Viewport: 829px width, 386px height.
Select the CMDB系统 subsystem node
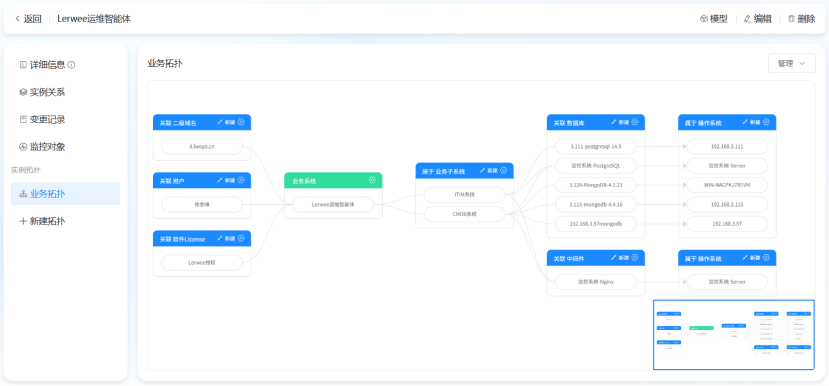click(465, 214)
